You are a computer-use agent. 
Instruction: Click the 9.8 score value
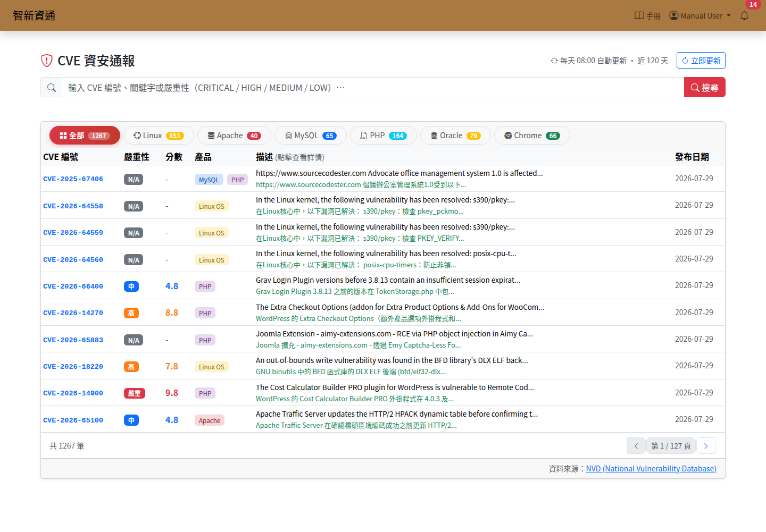[172, 393]
